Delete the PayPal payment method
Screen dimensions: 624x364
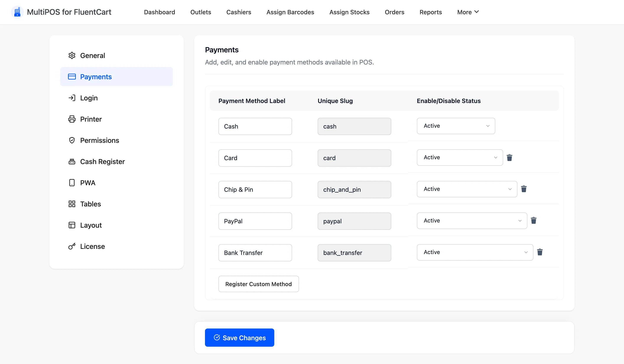pos(534,221)
